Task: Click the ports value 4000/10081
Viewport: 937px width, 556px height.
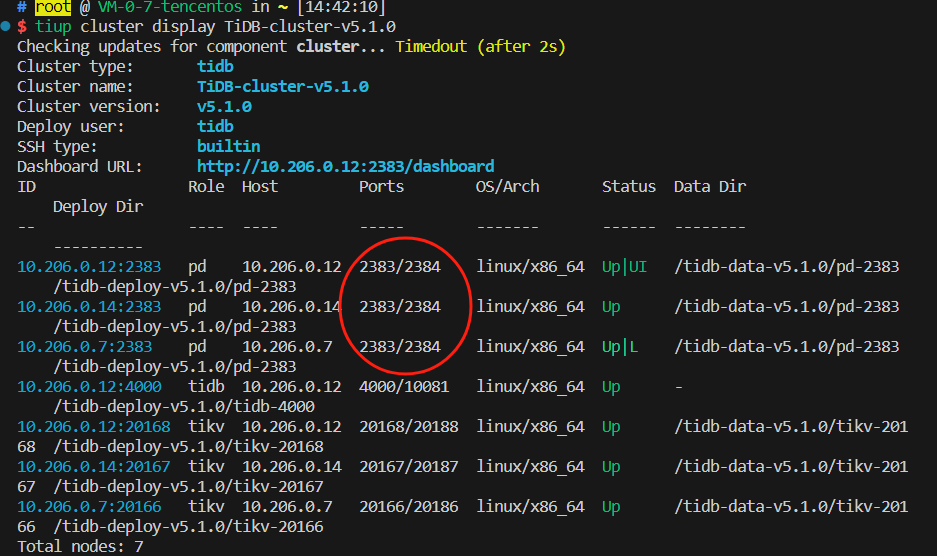Action: [x=404, y=387]
